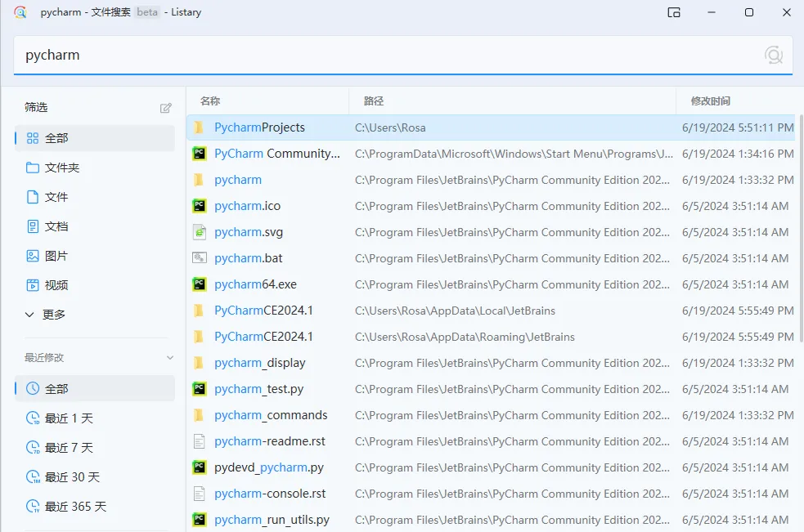Filter results by 文档 (documents)
This screenshot has width=804, height=532.
coord(95,226)
